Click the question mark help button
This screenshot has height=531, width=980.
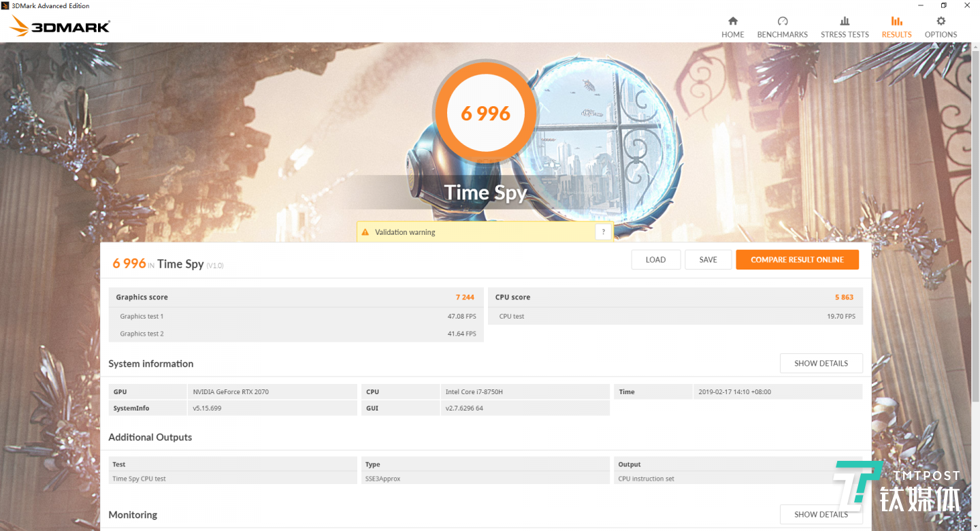click(603, 232)
